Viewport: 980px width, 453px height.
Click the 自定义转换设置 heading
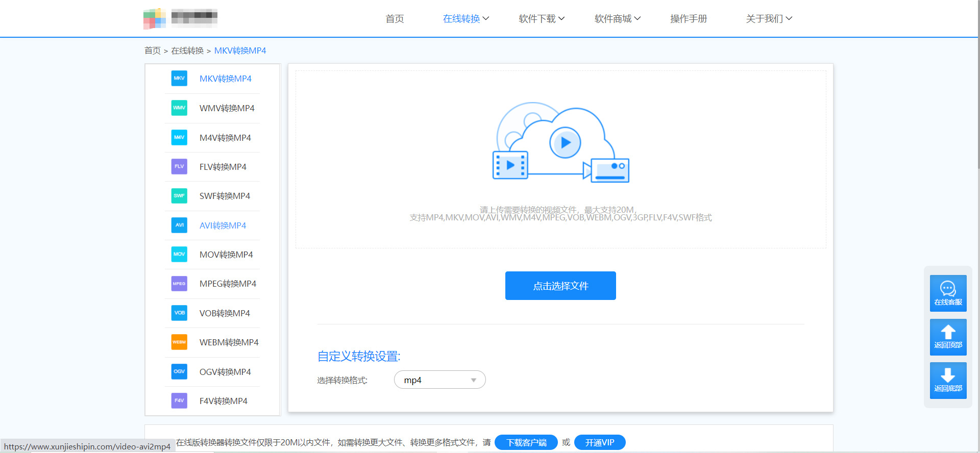tap(359, 356)
